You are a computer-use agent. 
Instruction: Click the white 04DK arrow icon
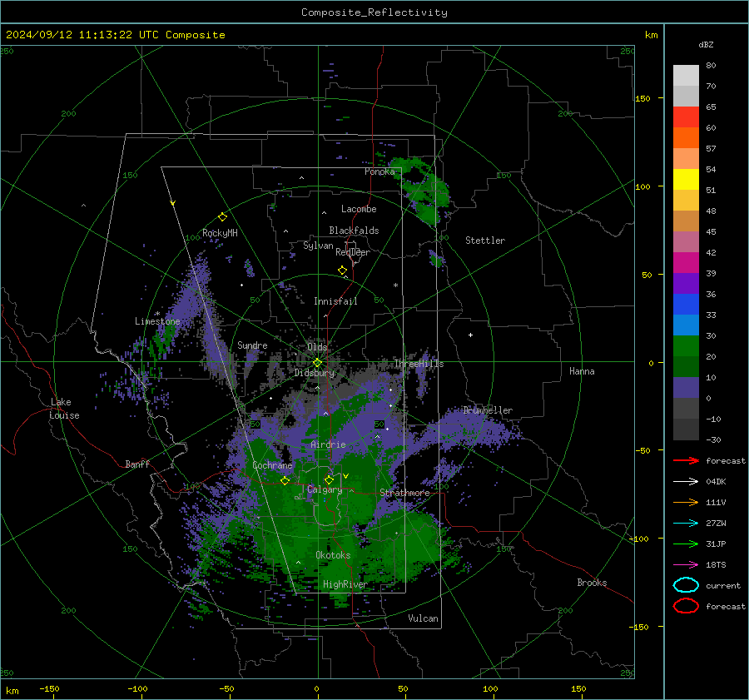point(686,481)
